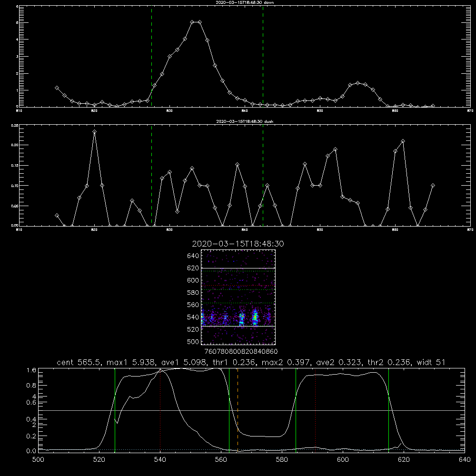Screen dimensions: 476x476
Task: Click the dusk plot peak point at 820
Action: click(x=94, y=132)
